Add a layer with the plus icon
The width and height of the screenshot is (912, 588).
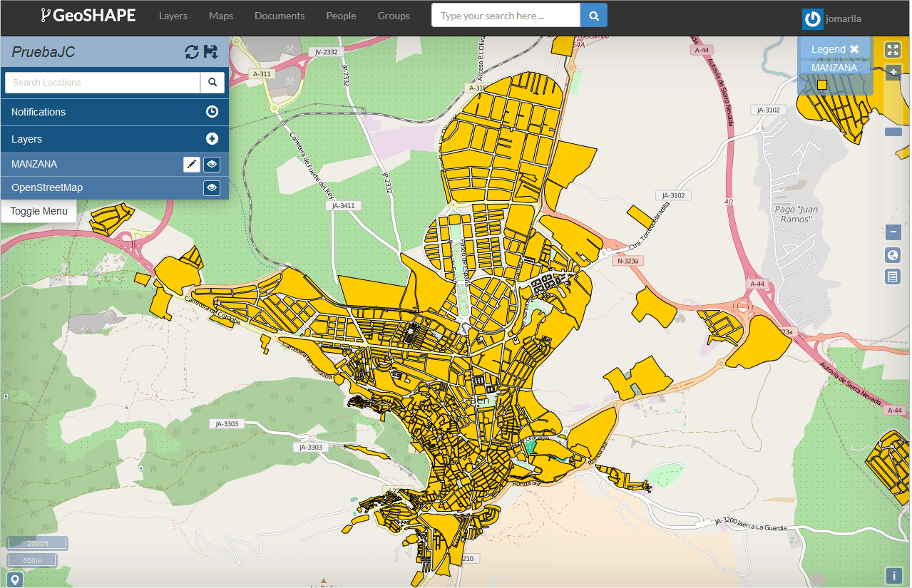pyautogui.click(x=212, y=139)
